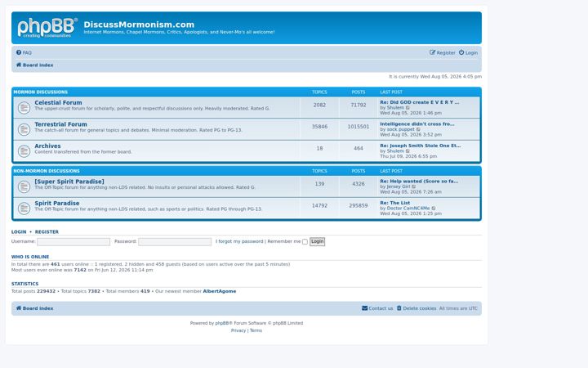Click the Terrestrial Forum folder icon
This screenshot has height=368, width=588.
point(24,130)
